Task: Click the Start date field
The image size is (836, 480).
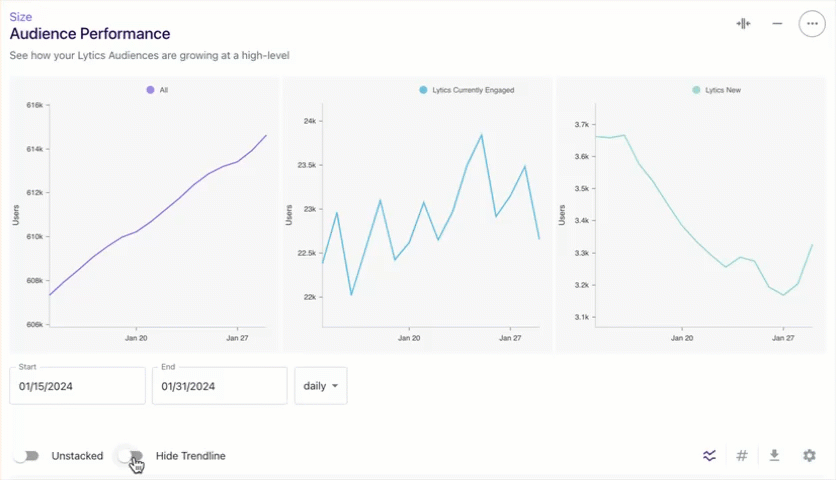Action: [77, 386]
